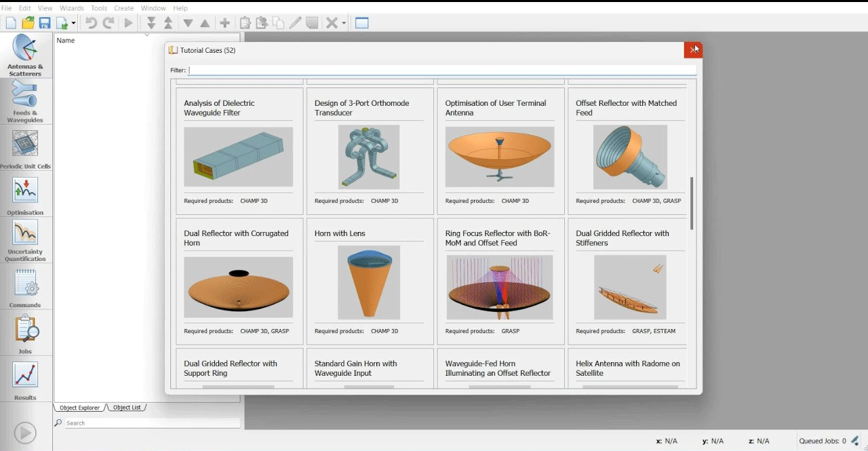The height and width of the screenshot is (451, 868).
Task: Click the blue window layout icon
Action: (x=362, y=23)
